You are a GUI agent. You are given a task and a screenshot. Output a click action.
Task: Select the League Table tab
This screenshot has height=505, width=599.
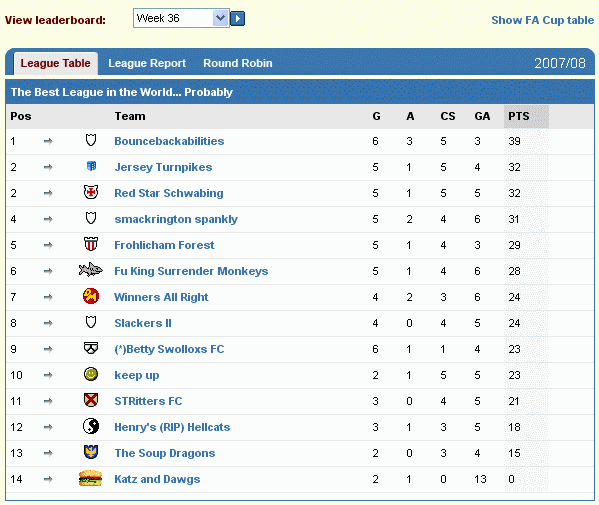coord(56,63)
